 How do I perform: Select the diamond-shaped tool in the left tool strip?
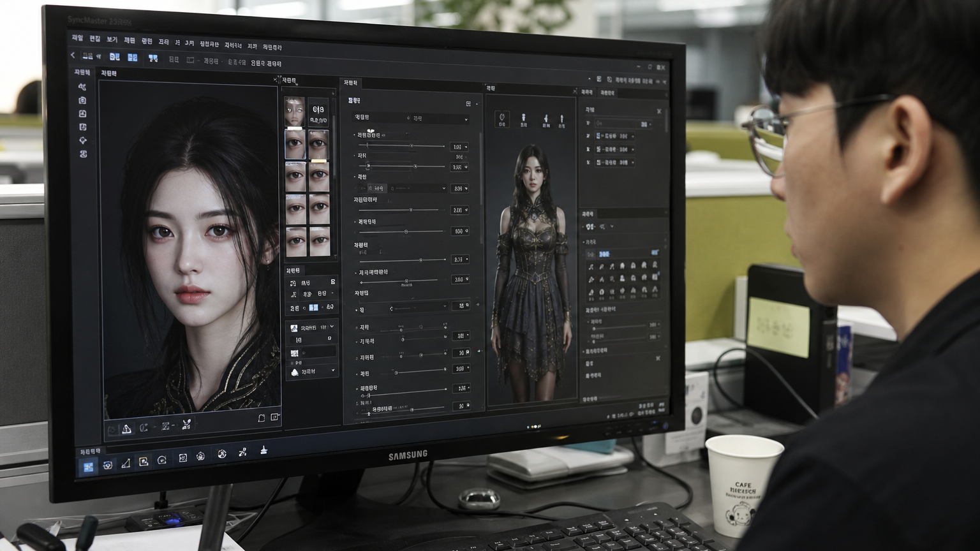(x=83, y=140)
